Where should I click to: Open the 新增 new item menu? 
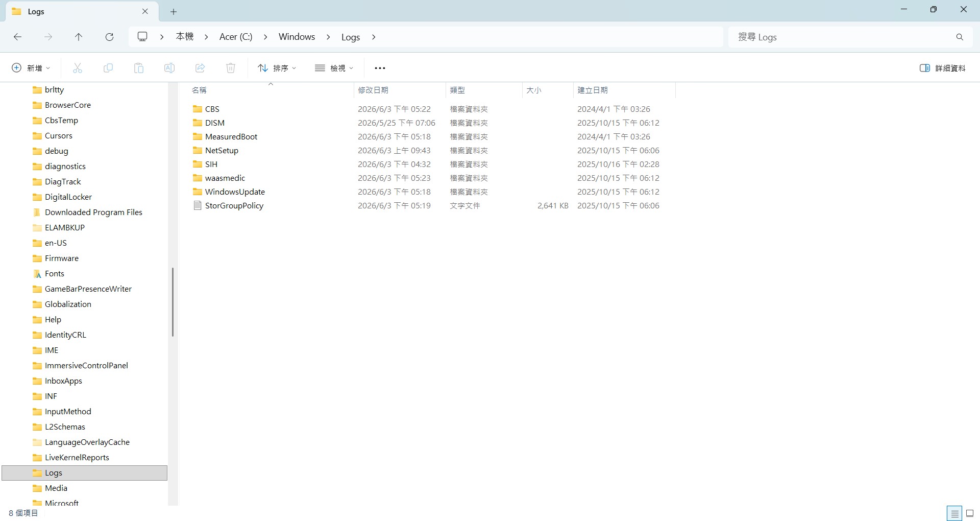[31, 68]
